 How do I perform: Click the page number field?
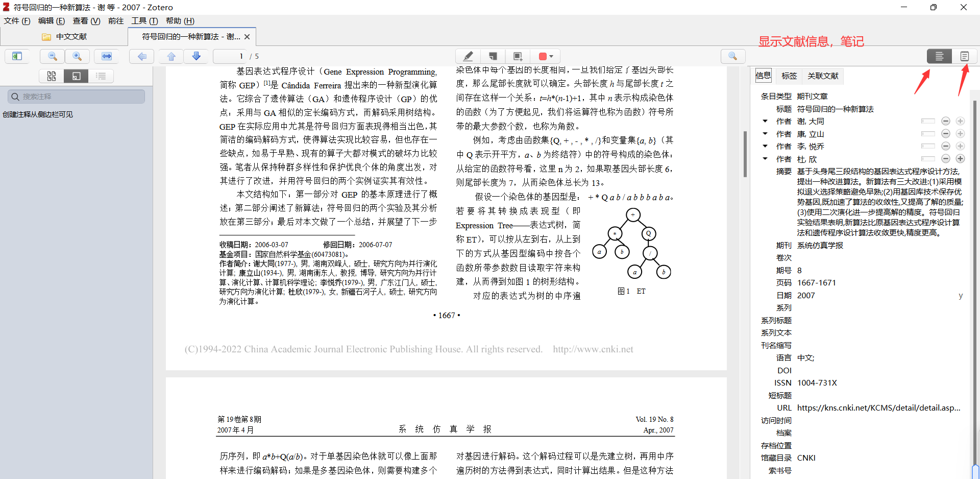[230, 56]
